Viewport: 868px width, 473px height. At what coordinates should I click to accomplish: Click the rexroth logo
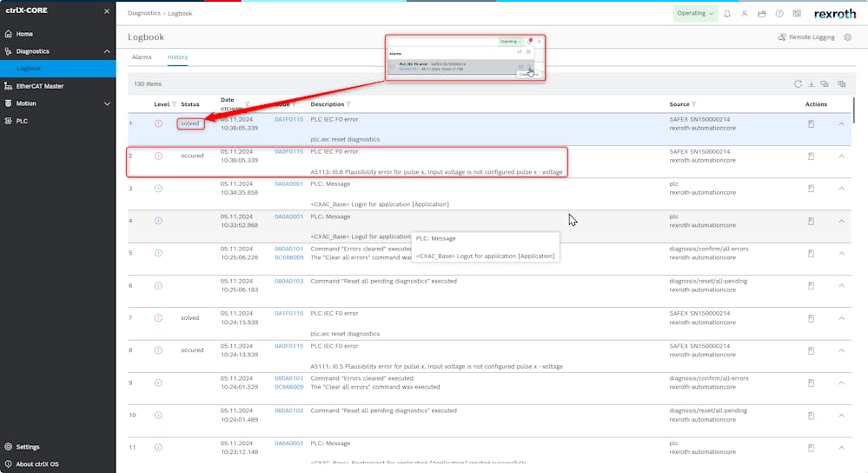pos(835,14)
